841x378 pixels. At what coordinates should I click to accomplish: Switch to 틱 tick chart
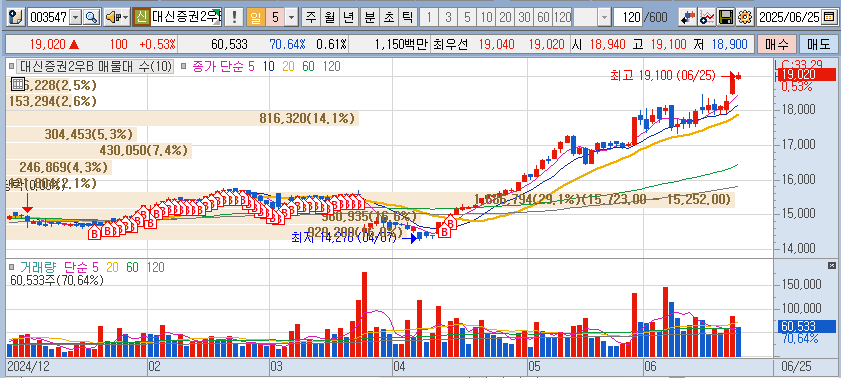click(x=407, y=17)
